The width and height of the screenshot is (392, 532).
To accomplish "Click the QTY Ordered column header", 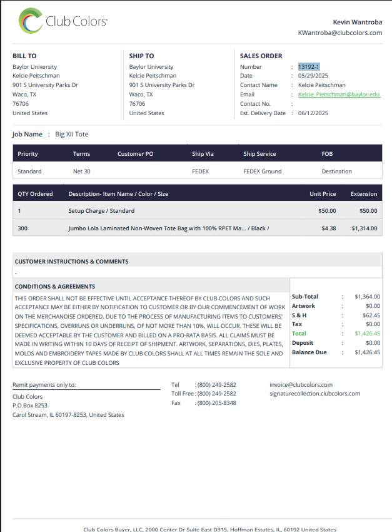I will click(x=35, y=194).
